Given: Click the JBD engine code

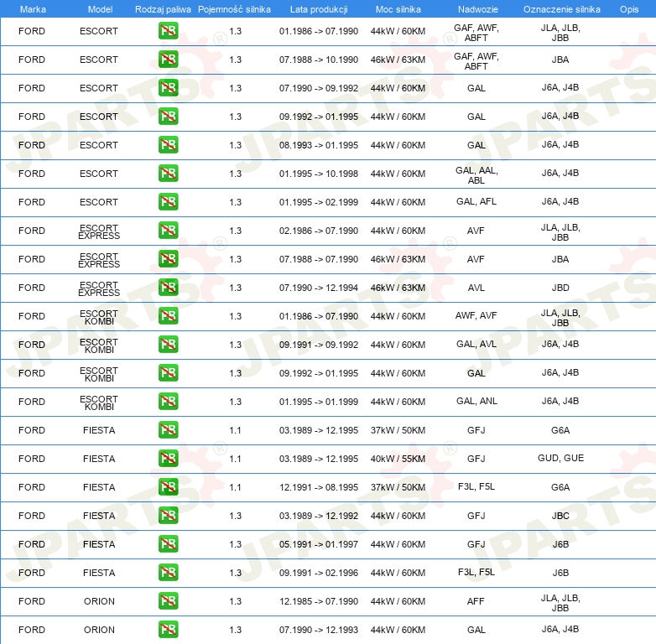Looking at the screenshot, I should pos(560,288).
